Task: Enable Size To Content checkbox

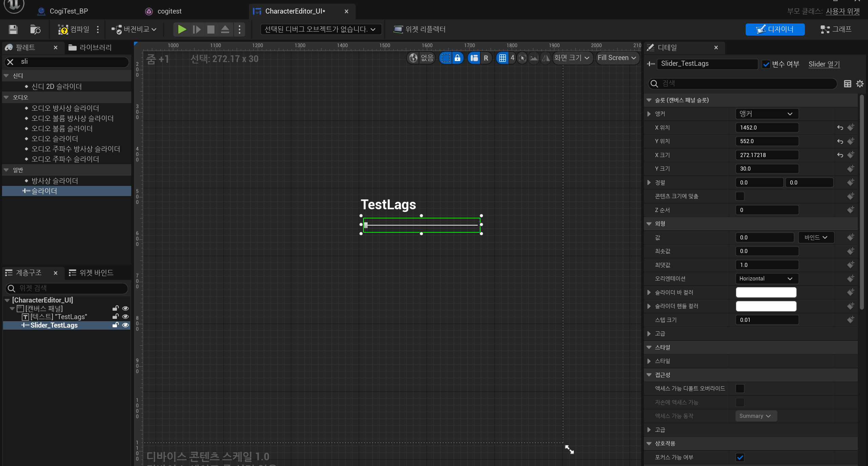Action: 740,196
